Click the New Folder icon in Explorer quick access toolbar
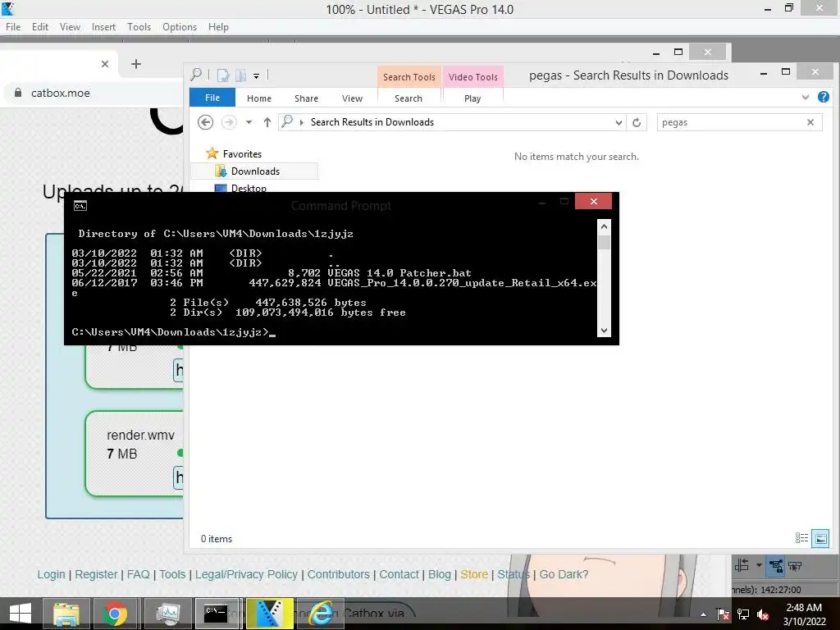Image resolution: width=840 pixels, height=630 pixels. tap(240, 75)
